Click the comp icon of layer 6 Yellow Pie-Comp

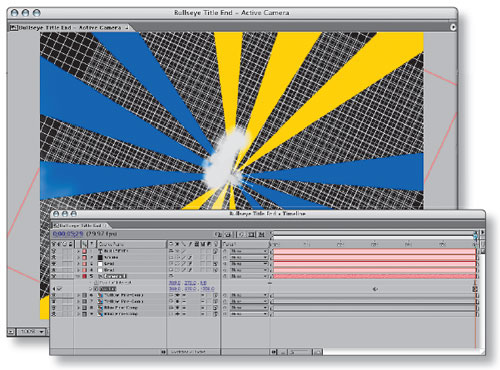pyautogui.click(x=100, y=295)
